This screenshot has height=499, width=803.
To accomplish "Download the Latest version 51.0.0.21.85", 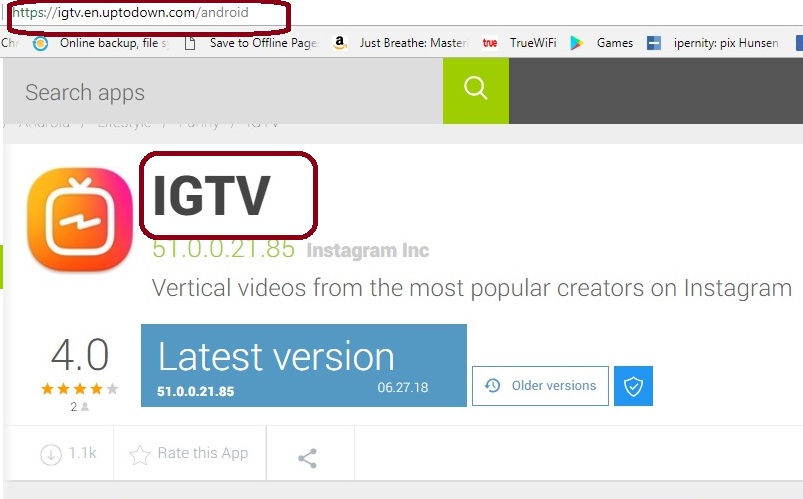I will [x=304, y=365].
